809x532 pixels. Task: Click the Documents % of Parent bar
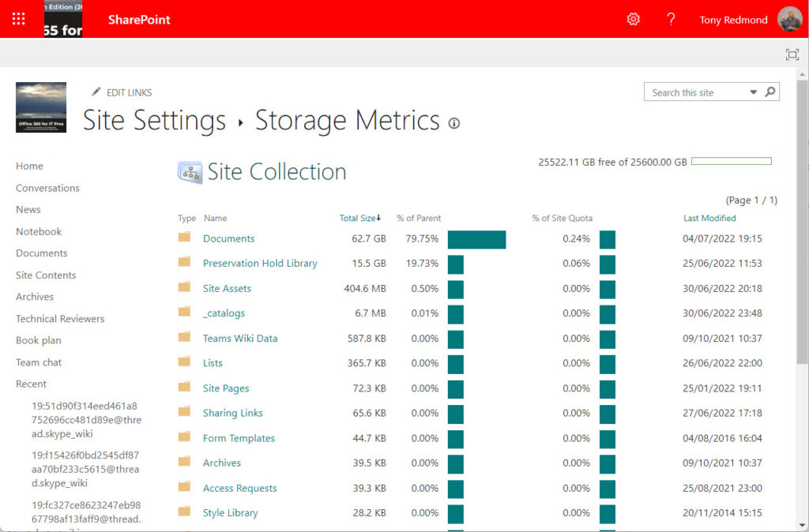[476, 240]
